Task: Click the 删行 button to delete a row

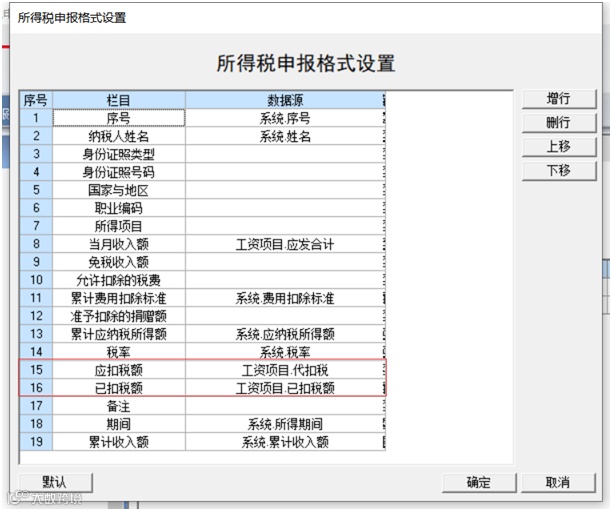Action: (x=559, y=123)
